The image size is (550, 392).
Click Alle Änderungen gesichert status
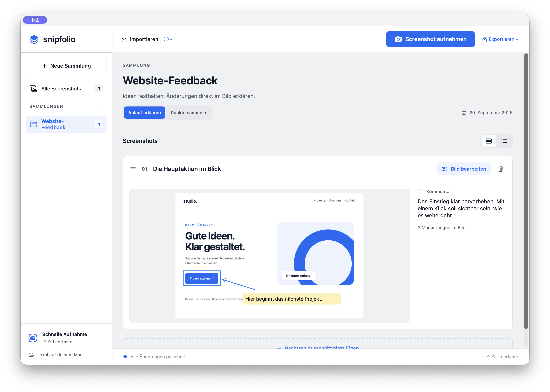[158, 357]
